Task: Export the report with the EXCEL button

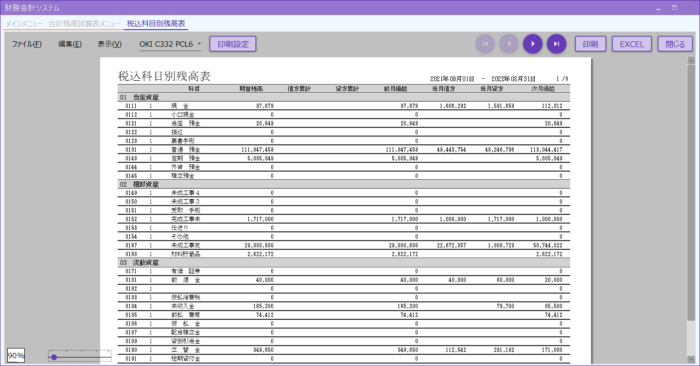Action: click(632, 44)
